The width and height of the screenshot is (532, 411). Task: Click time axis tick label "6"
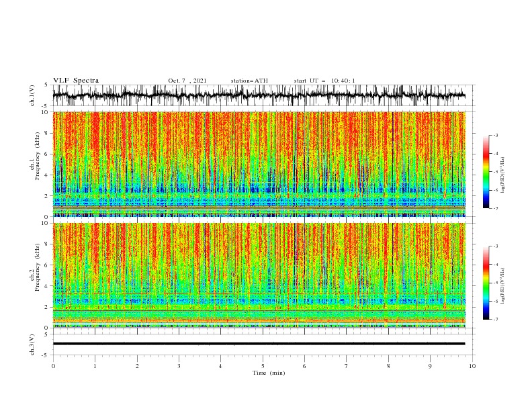tap(305, 366)
